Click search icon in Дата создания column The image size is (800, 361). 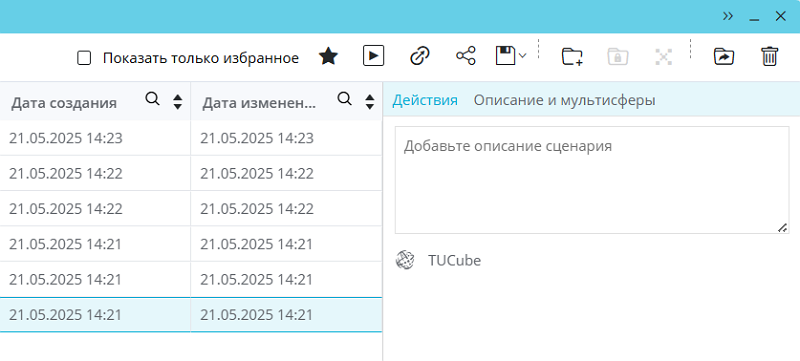pyautogui.click(x=152, y=99)
